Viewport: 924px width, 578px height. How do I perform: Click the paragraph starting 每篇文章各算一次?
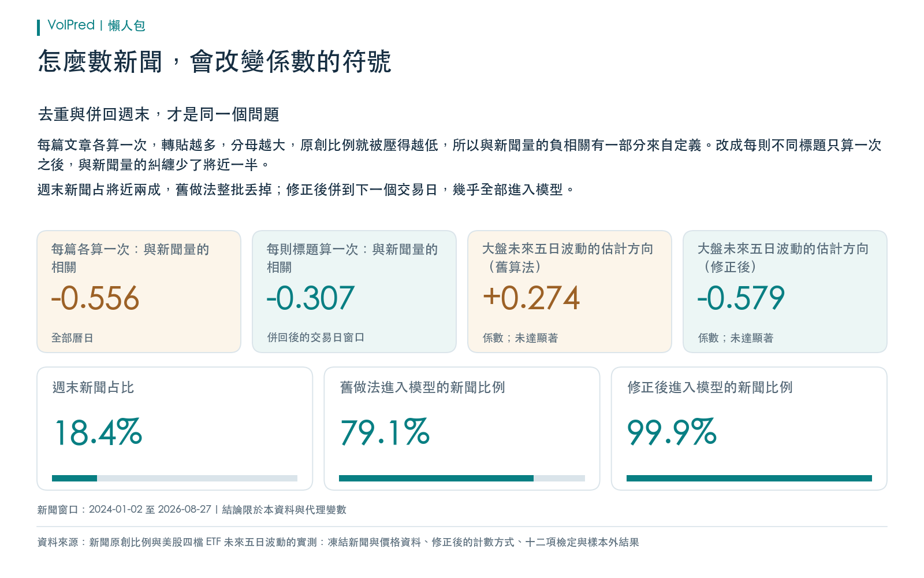coord(460,154)
